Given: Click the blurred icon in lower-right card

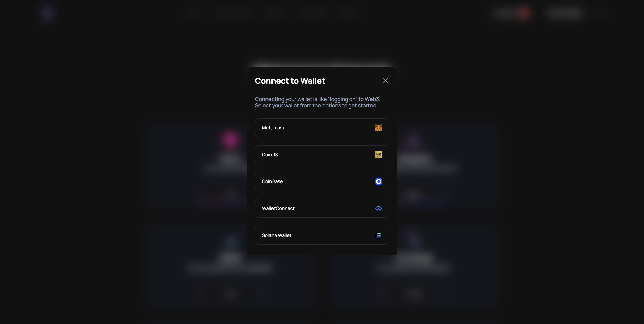Looking at the screenshot, I should tap(414, 239).
